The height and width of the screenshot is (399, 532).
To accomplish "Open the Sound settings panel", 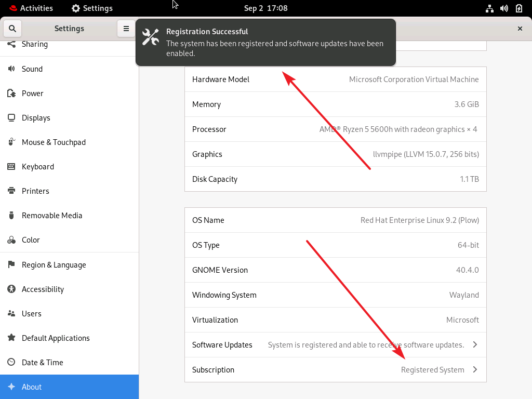I will (x=69, y=69).
